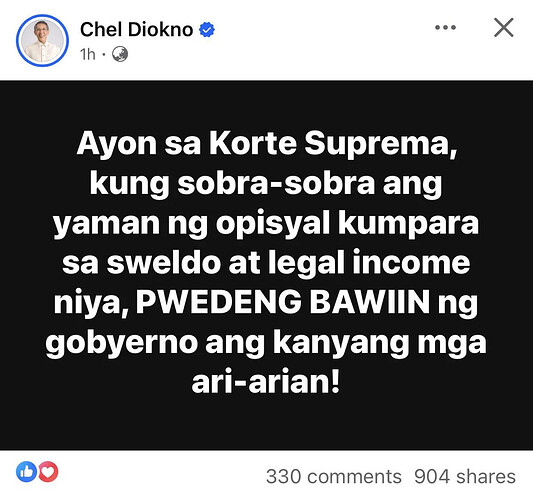Click the 'kung sobra-sobra ang' text line
Screen dimensions: 533x500
click(x=266, y=186)
